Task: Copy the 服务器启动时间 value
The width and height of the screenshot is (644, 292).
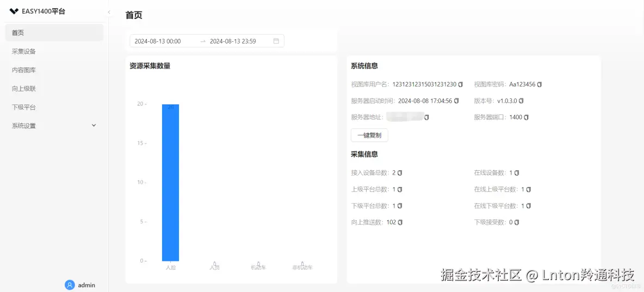Action: (456, 101)
